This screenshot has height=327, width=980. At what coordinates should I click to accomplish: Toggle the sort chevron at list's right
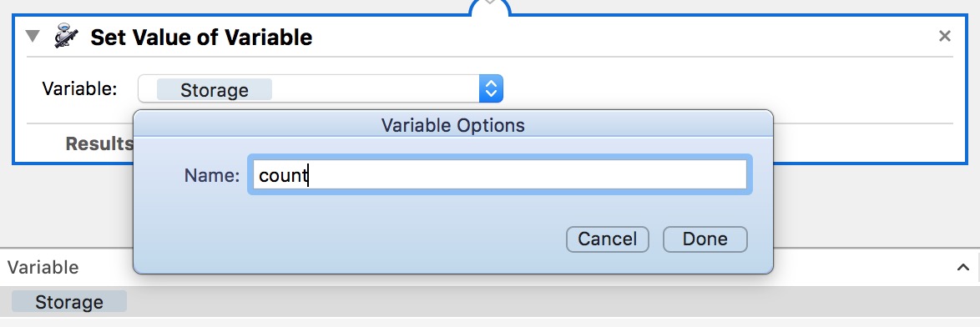(x=962, y=268)
